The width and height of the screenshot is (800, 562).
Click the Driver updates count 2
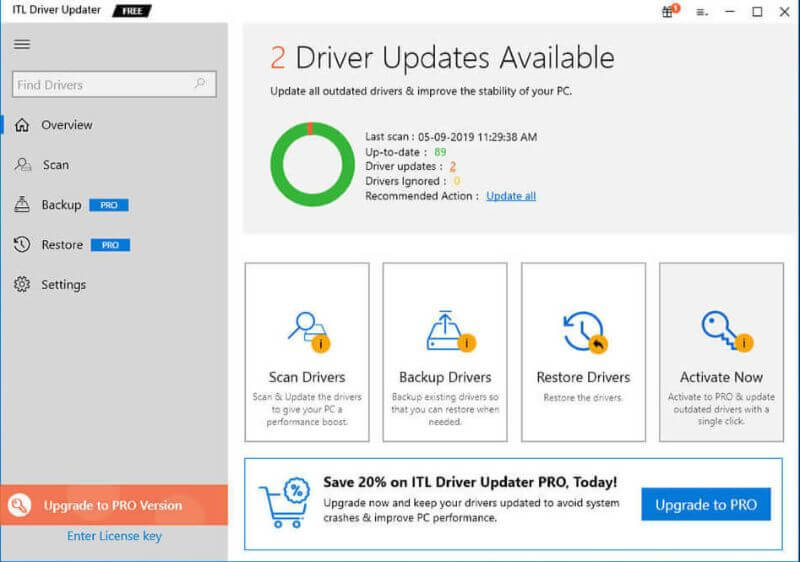click(453, 167)
